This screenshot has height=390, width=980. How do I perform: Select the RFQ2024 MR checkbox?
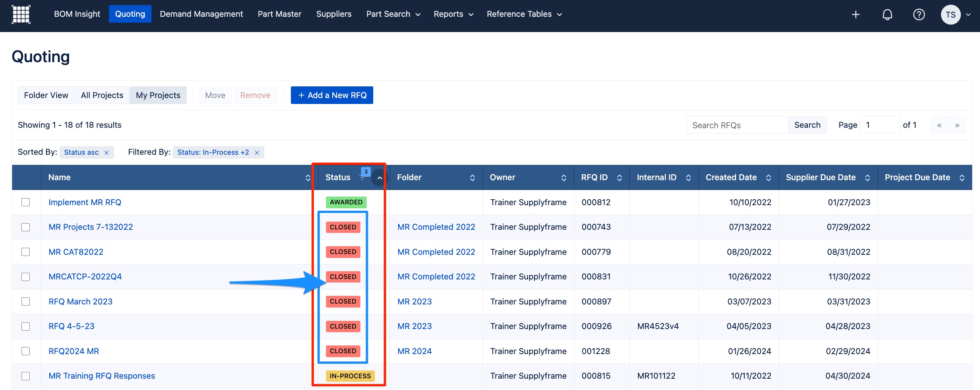[26, 351]
